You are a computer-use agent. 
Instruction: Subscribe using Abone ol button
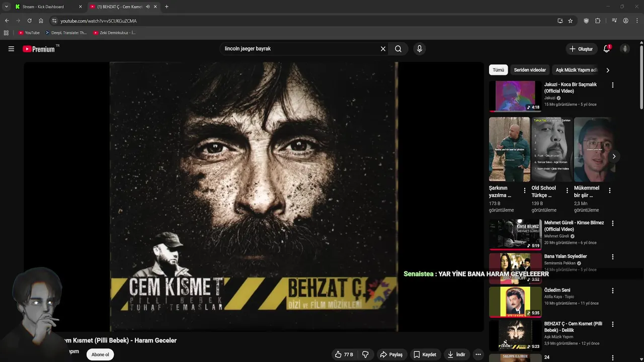(100, 354)
